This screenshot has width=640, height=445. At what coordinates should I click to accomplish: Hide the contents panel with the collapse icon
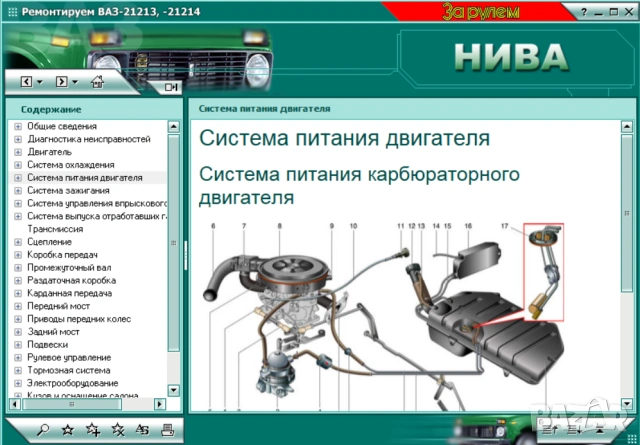click(x=171, y=87)
